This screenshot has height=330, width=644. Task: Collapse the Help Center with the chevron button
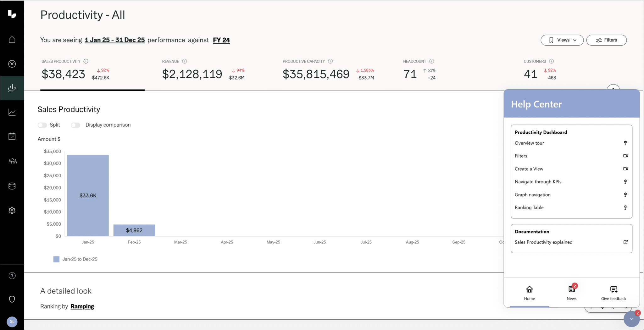coord(631,319)
